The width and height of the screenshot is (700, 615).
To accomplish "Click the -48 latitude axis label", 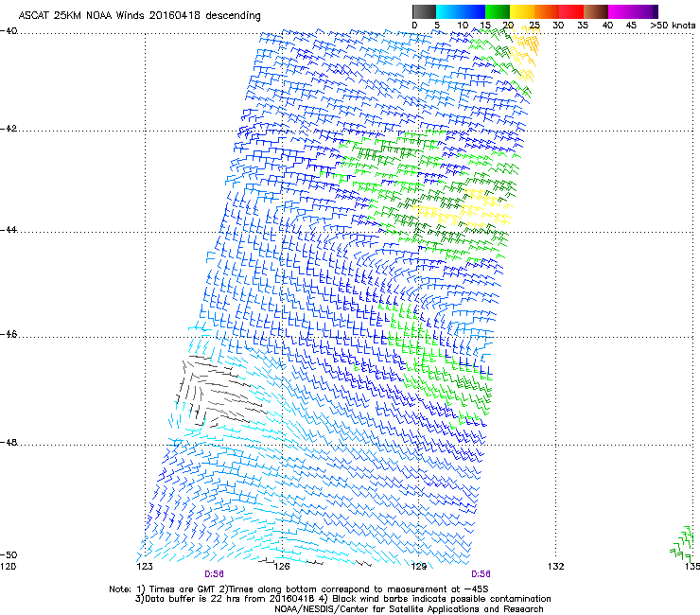I will [x=9, y=443].
